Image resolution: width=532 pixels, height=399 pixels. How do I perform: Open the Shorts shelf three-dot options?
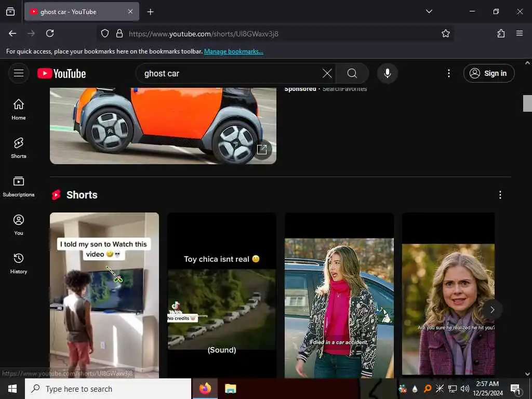coord(500,195)
